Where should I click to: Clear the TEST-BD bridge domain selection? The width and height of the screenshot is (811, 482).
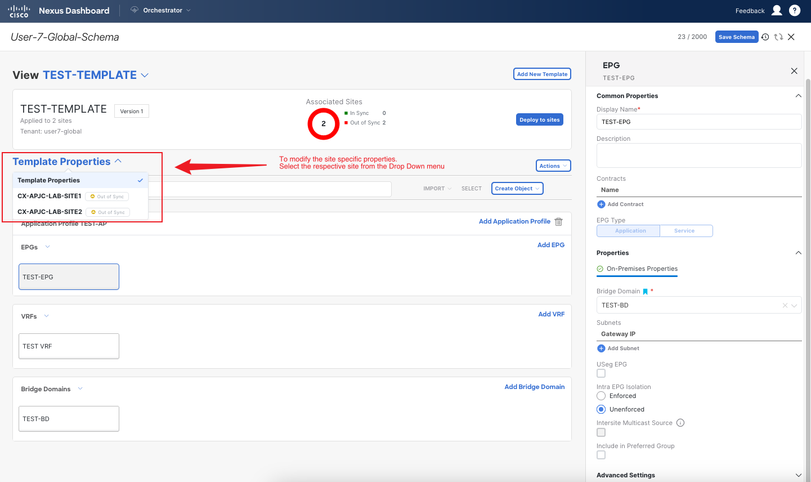[x=785, y=305]
